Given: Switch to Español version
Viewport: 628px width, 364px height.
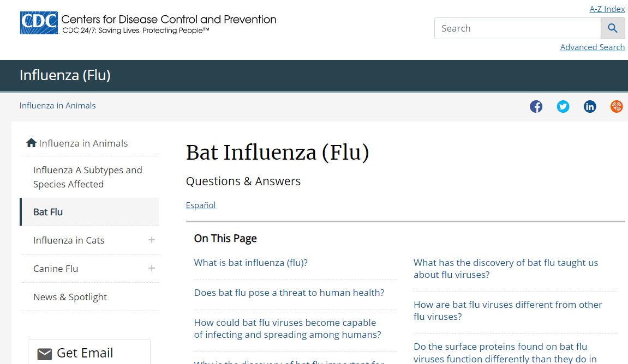Looking at the screenshot, I should (x=201, y=205).
